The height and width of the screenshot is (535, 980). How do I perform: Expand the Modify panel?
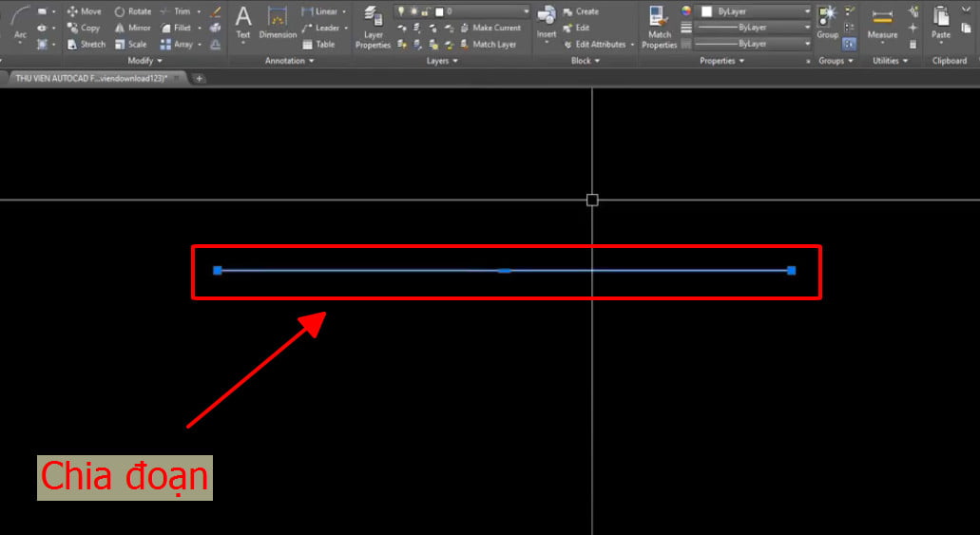click(x=144, y=61)
